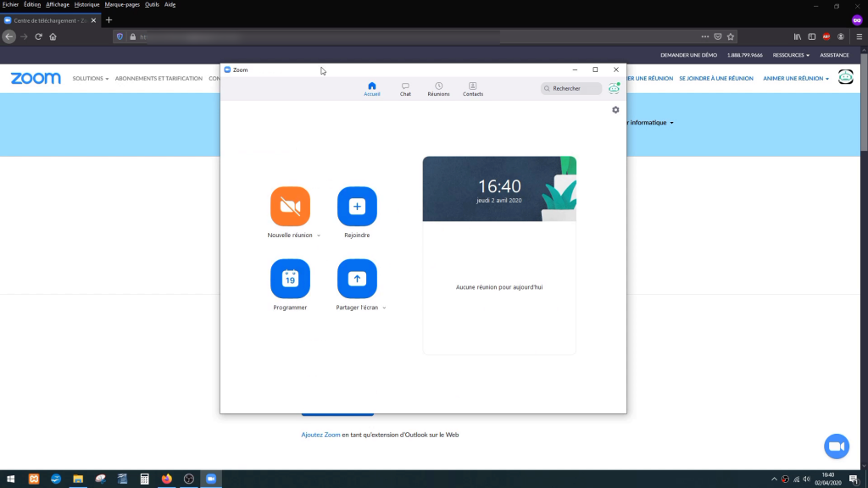
Task: Open page actions three-dots menu
Action: [704, 36]
